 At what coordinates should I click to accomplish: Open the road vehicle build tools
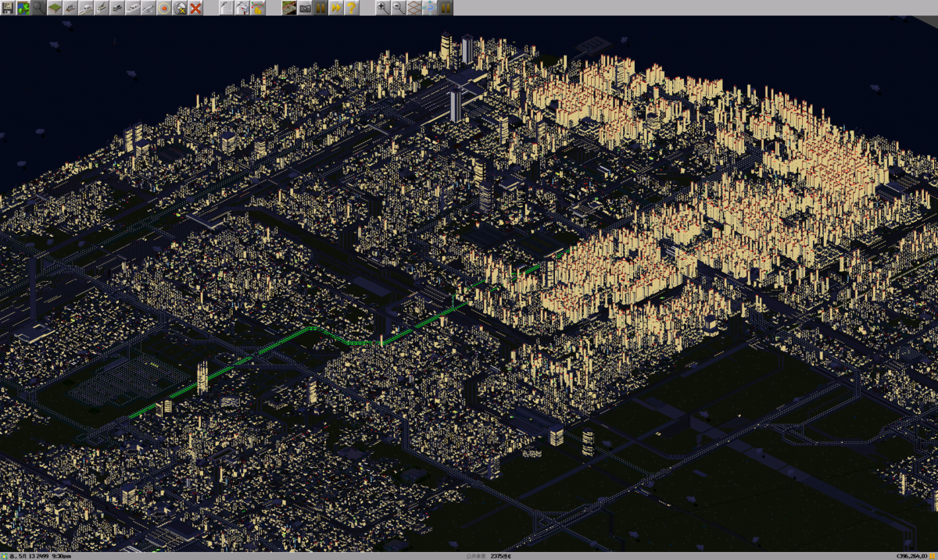click(x=117, y=8)
